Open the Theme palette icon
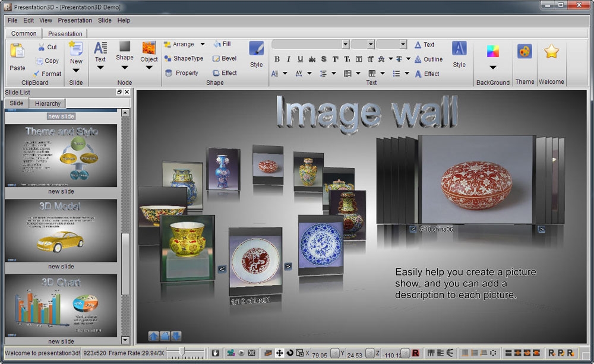This screenshot has width=594, height=364. (x=524, y=52)
